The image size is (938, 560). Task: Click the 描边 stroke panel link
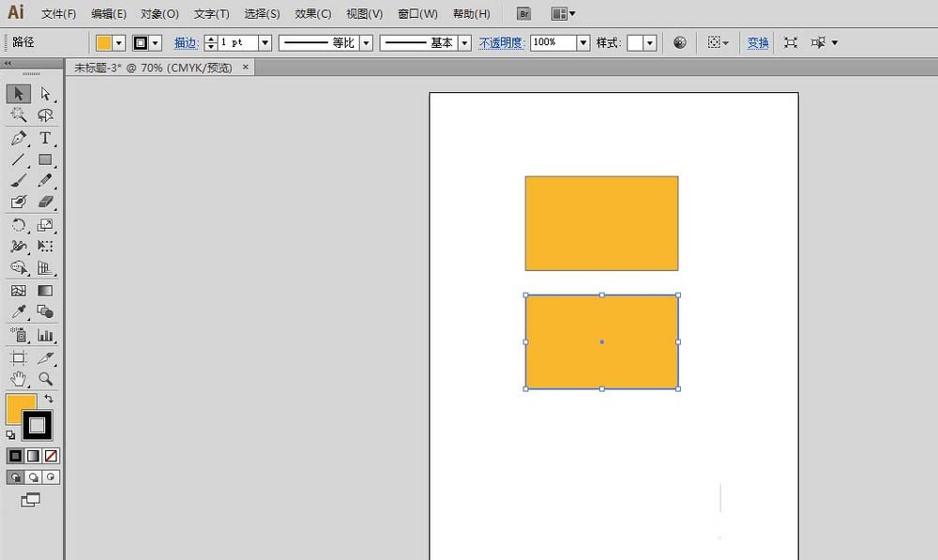[186, 43]
